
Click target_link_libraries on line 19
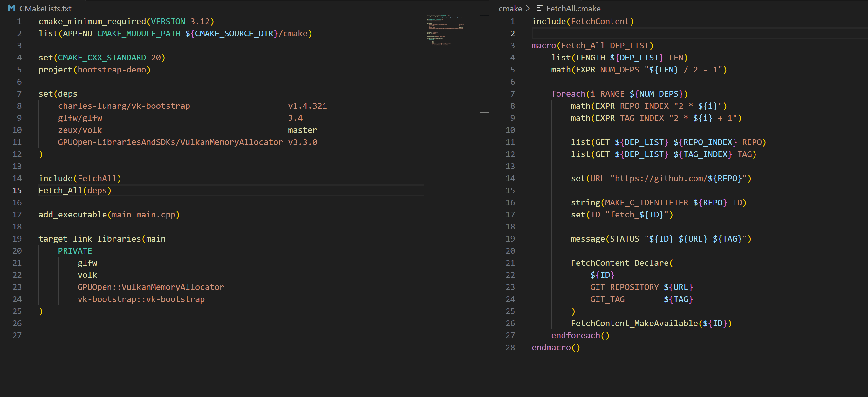89,239
